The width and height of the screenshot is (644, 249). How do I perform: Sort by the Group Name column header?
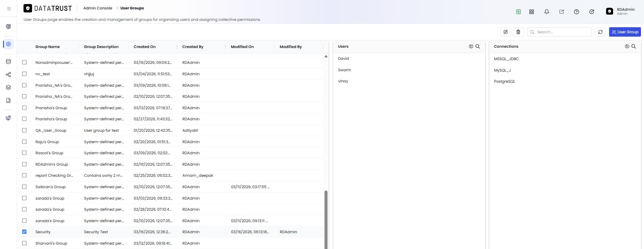[48, 47]
